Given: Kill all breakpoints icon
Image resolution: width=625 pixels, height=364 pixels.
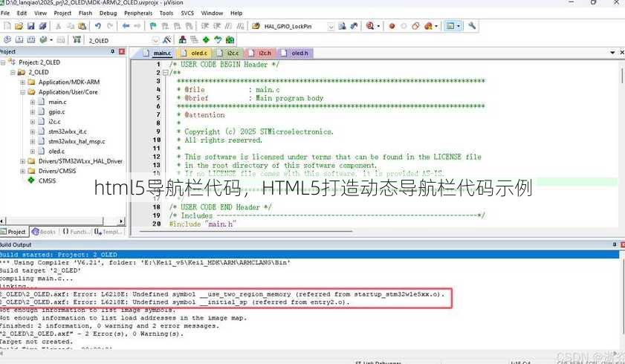Looking at the screenshot, I should (x=429, y=26).
